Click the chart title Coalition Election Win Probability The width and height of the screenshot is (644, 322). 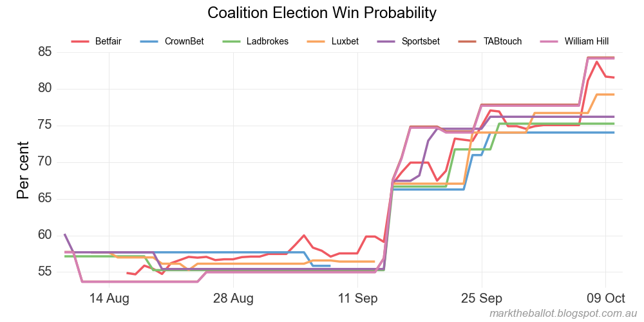click(x=322, y=13)
